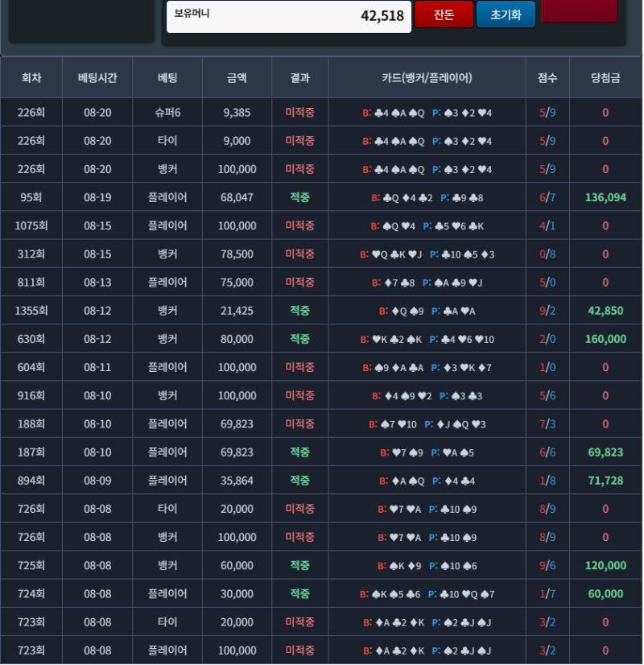The image size is (644, 665).
Task: Click the 08-19 betting date cell
Action: 97,197
